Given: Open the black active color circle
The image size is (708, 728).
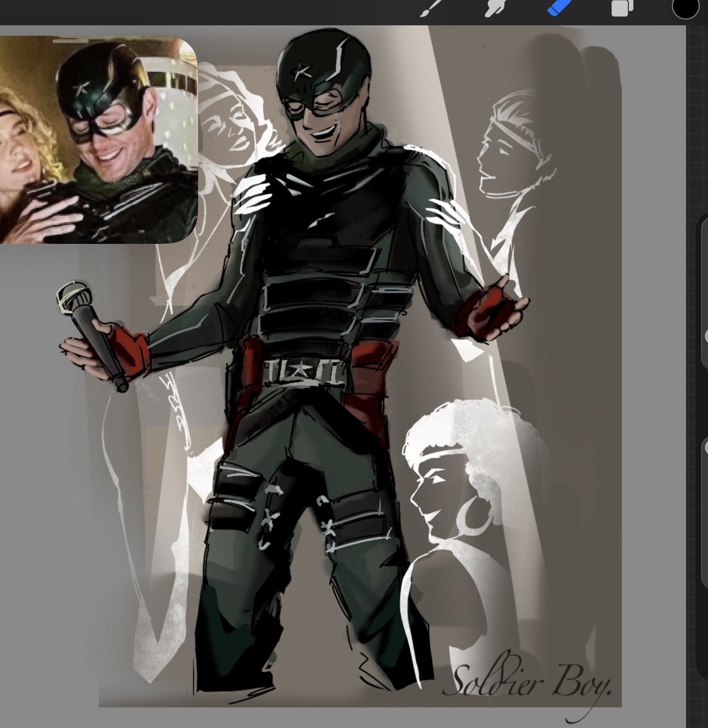Looking at the screenshot, I should point(686,7).
